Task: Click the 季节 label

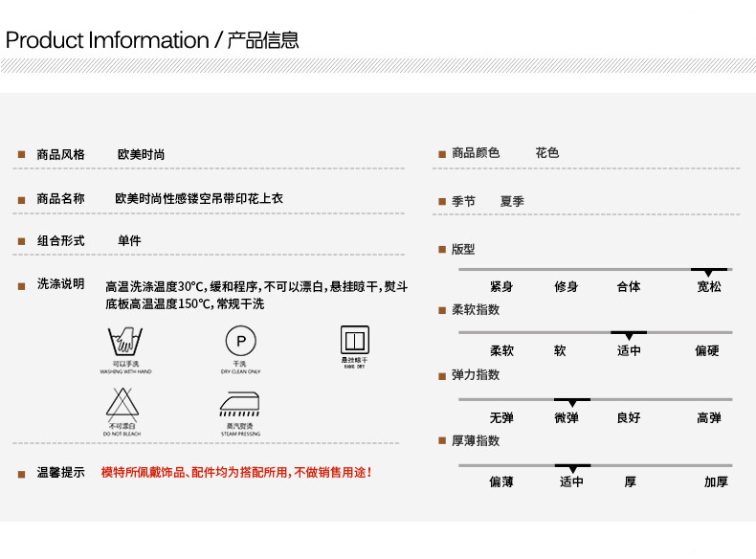Action: [x=463, y=201]
